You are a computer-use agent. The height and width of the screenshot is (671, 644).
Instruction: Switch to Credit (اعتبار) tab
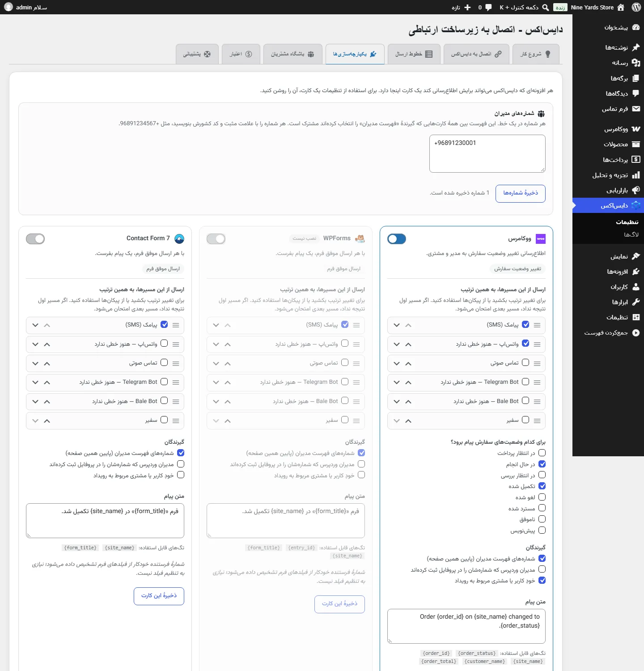coord(241,54)
